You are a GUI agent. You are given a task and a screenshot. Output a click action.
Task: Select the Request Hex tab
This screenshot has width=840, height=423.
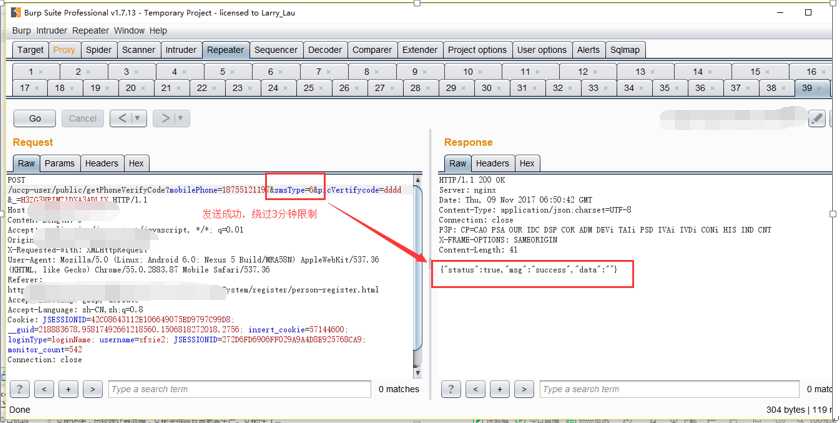coord(136,163)
